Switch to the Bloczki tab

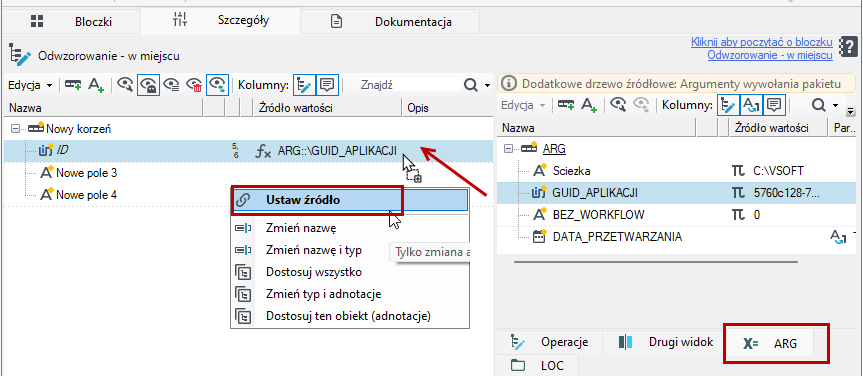point(72,22)
